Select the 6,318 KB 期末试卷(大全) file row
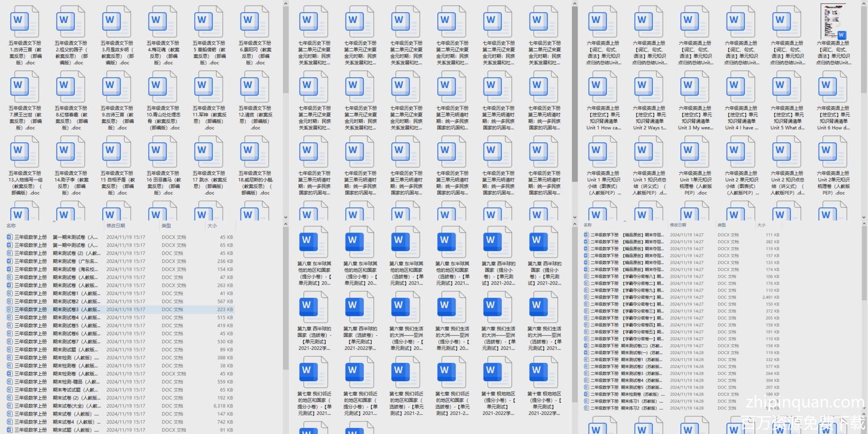 coord(119,406)
